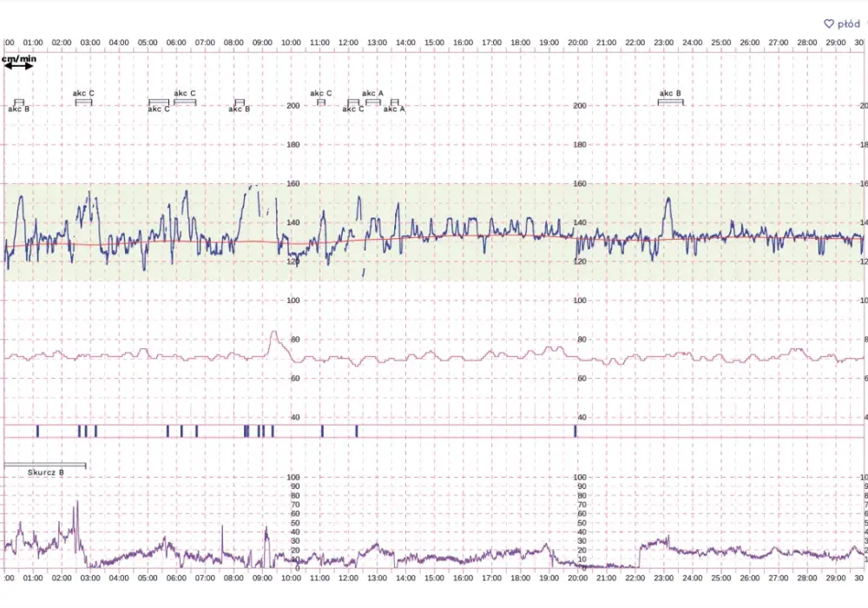Click the cm/min double-arrow scale icon
Screen dimensions: 868x608
(19, 66)
